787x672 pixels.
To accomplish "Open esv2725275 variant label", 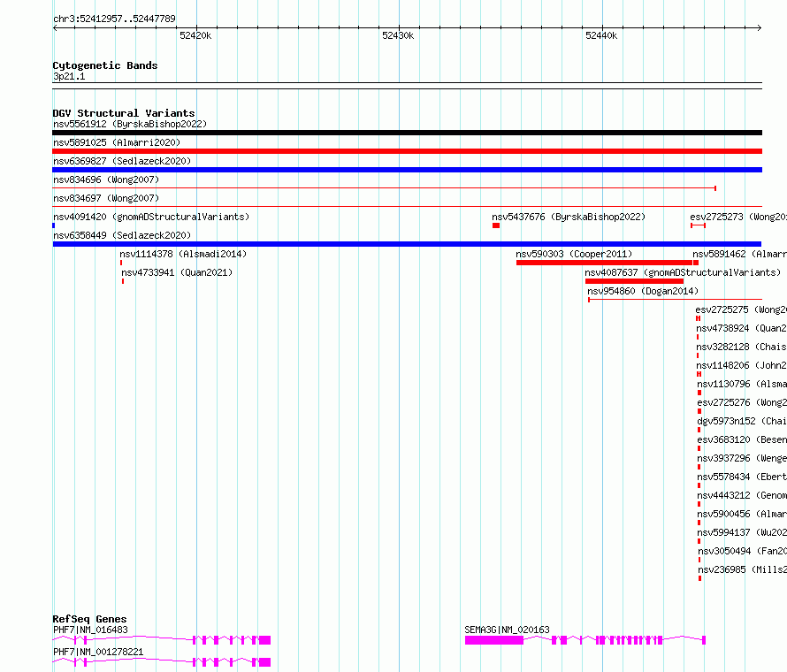I will coord(741,309).
